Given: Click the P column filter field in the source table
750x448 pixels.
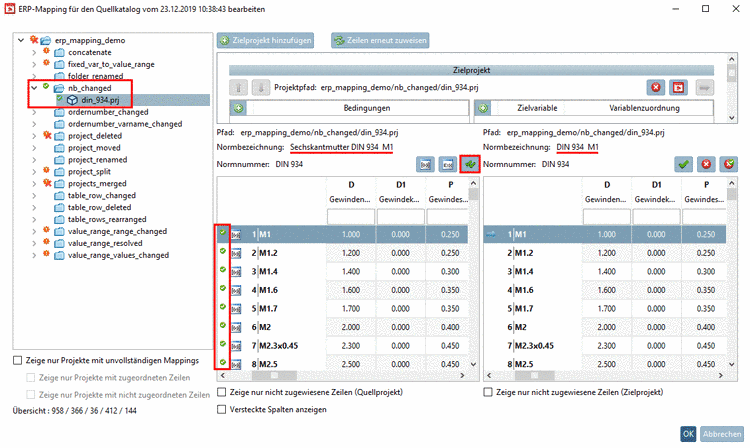Looking at the screenshot, I should coord(447,217).
